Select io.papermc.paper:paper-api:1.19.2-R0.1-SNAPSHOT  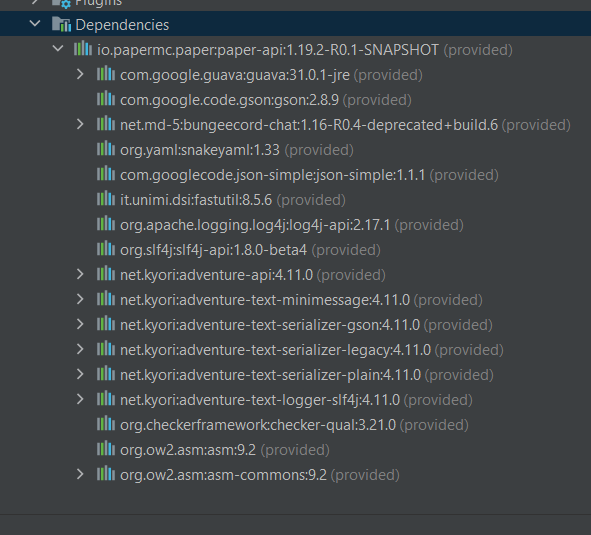point(268,50)
